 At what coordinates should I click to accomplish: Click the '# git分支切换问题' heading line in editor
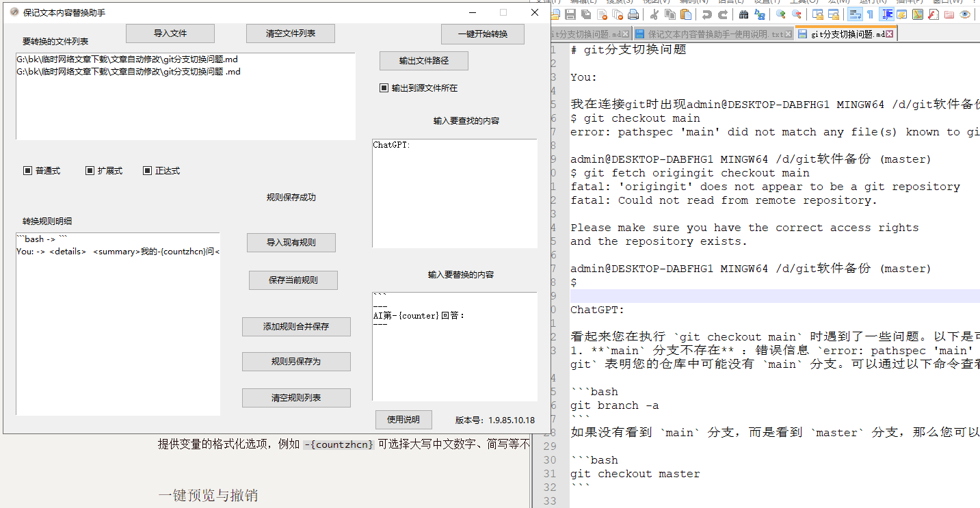628,50
